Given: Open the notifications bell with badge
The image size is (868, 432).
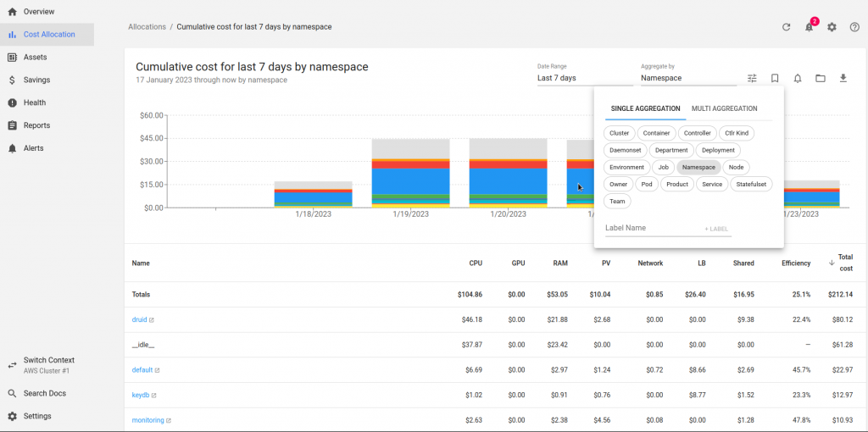Looking at the screenshot, I should tap(810, 26).
